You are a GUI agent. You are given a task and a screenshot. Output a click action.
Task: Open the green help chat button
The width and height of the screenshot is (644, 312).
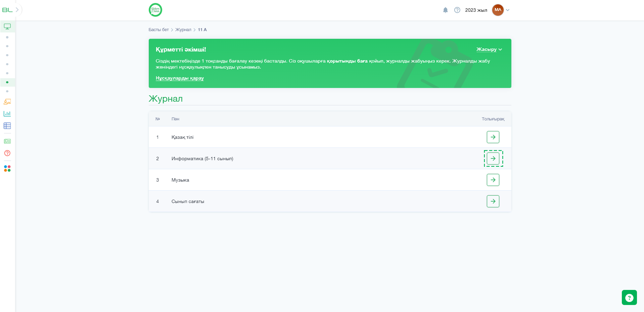(629, 298)
